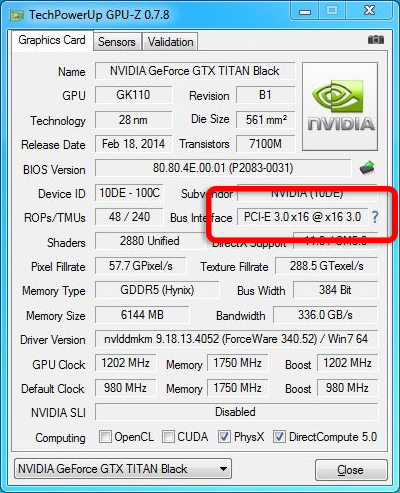
Task: Click the GPU field showing GK110
Action: tap(134, 95)
